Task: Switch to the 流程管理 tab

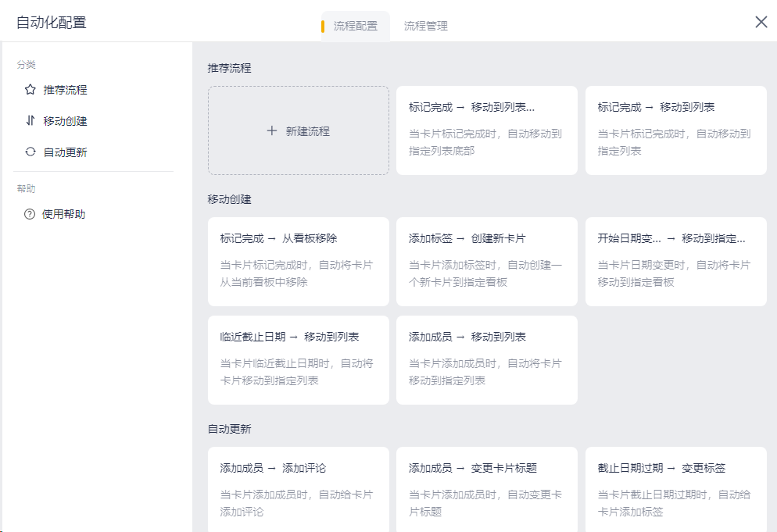Action: point(425,26)
